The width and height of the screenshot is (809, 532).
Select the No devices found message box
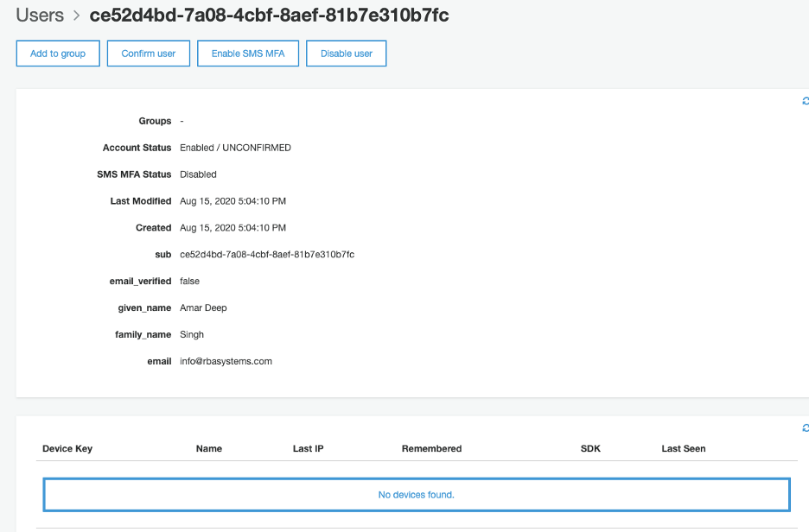point(416,494)
